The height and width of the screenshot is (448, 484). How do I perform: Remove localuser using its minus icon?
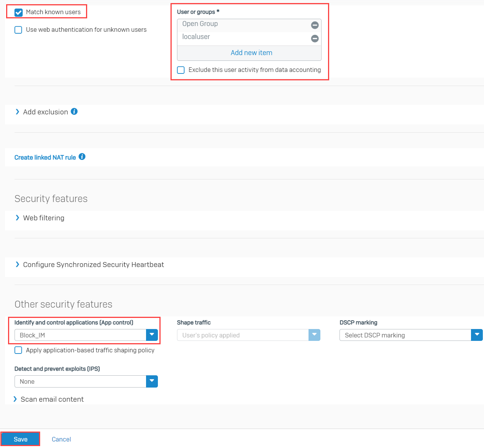[315, 38]
